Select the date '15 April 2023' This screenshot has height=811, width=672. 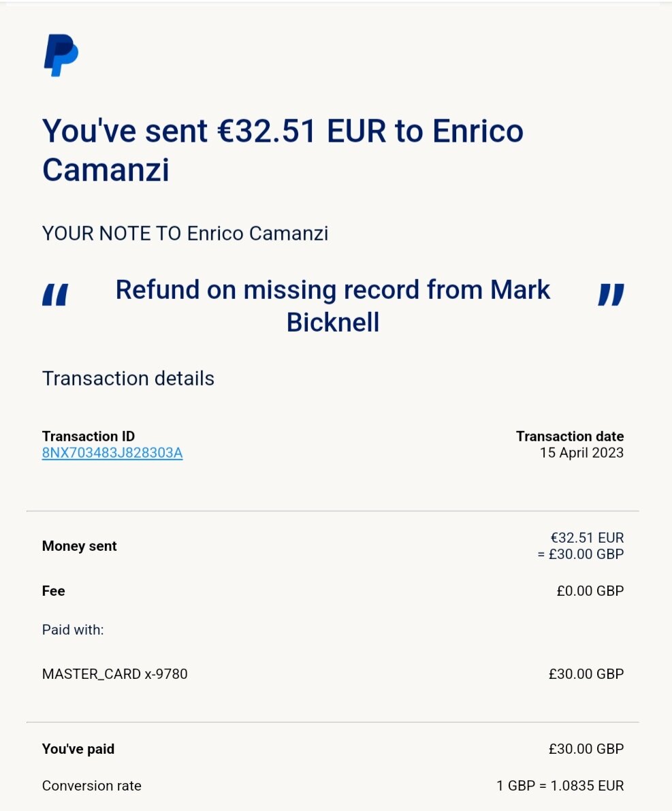coord(581,453)
